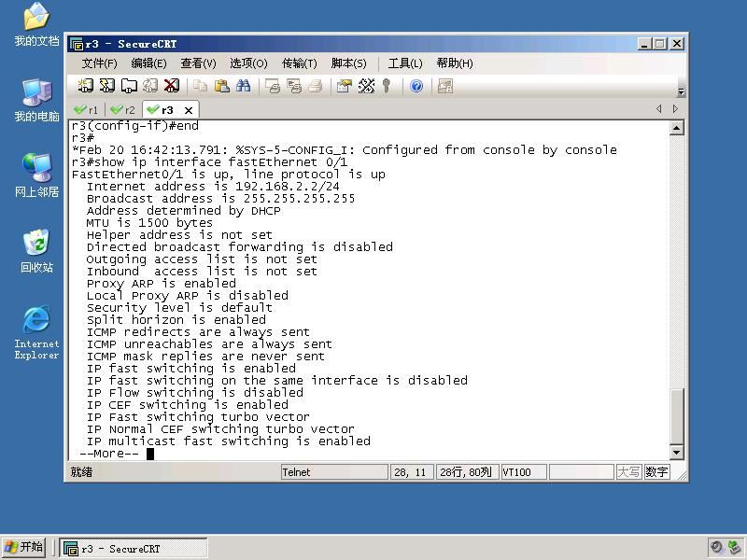Click the Find binoculars icon
This screenshot has width=747, height=560.
point(244,86)
